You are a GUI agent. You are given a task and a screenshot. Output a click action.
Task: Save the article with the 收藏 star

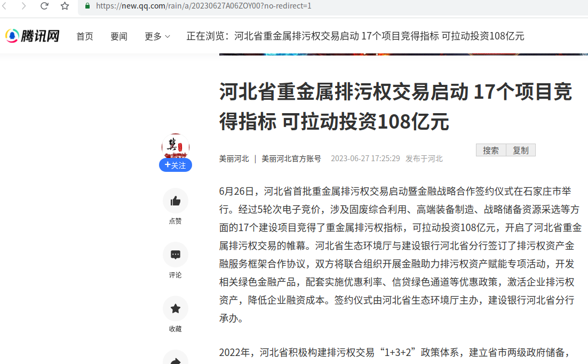[x=175, y=308]
